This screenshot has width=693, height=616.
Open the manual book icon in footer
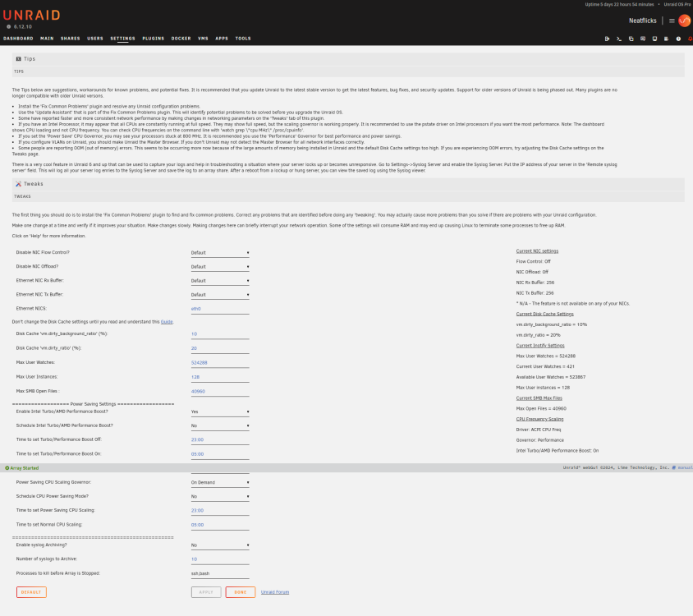[x=673, y=468]
